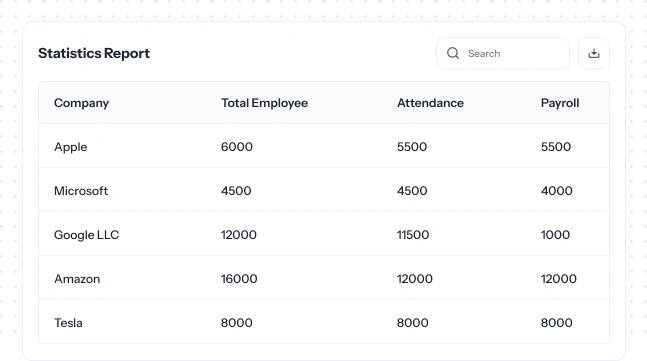Click Microsoft payroll value 4000

coord(557,191)
